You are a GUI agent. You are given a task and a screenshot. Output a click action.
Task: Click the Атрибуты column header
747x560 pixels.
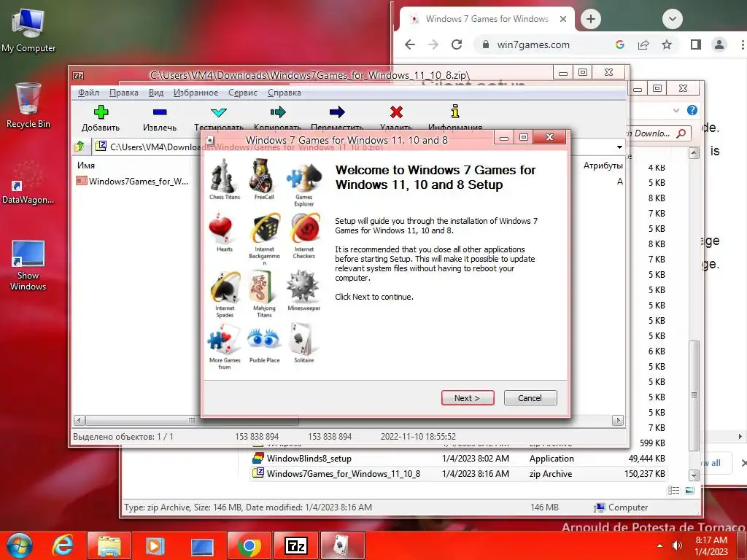coord(603,166)
